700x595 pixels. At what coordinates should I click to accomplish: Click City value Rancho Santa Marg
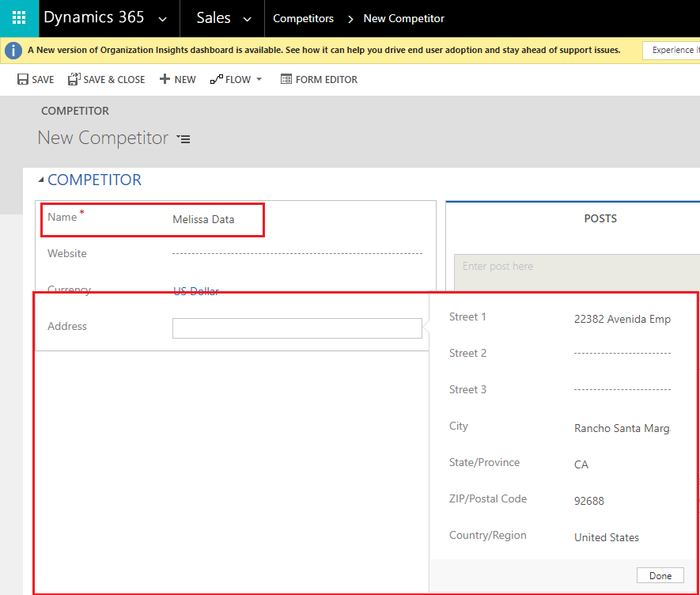(622, 428)
